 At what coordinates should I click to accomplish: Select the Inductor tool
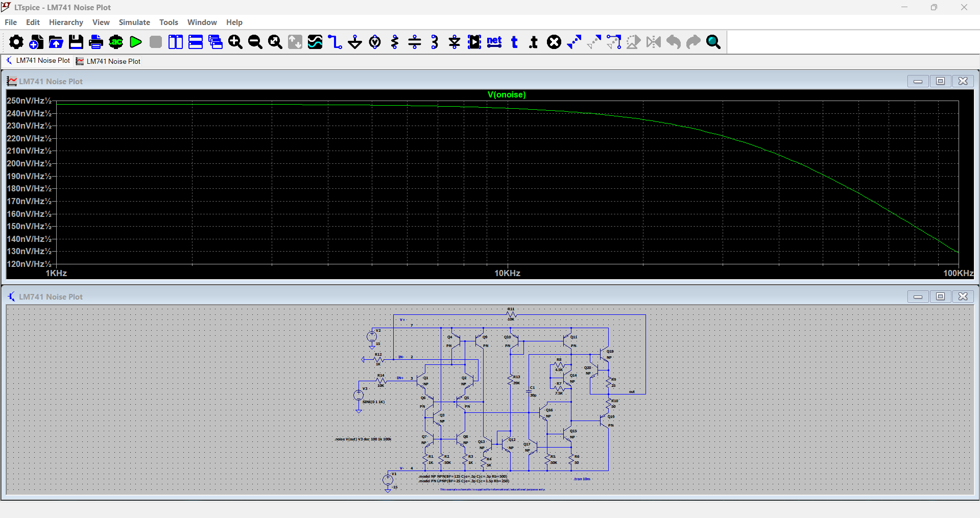435,42
